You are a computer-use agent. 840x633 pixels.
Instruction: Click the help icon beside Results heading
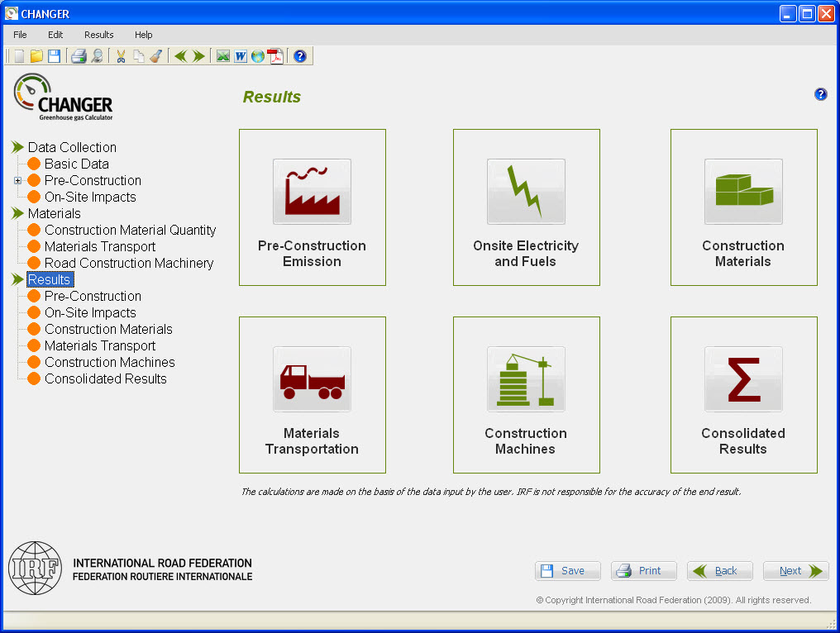[820, 94]
